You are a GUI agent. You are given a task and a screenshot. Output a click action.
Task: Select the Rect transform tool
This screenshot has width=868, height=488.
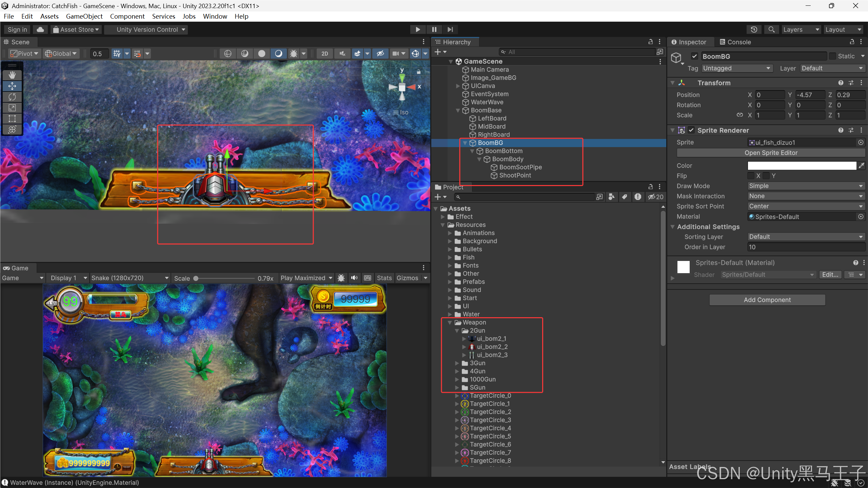pos(12,119)
